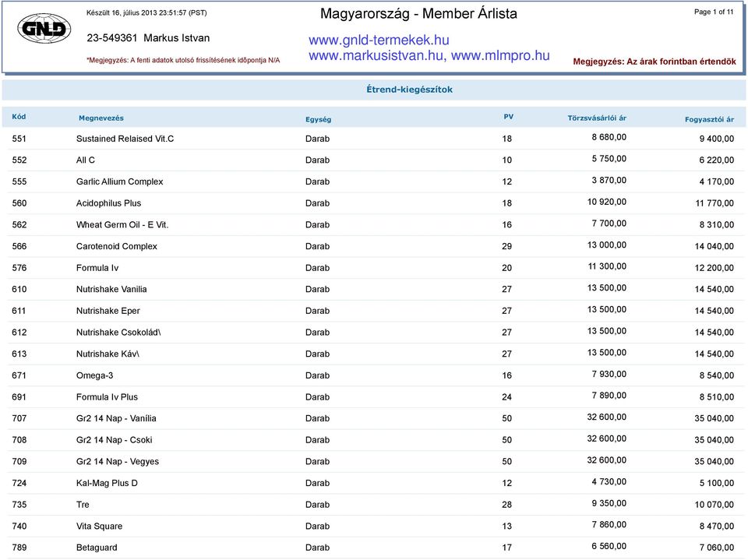Viewport: 748px width, 560px height.
Task: Select the Gr2 14 Nap - Vegyes product
Action: (x=118, y=461)
